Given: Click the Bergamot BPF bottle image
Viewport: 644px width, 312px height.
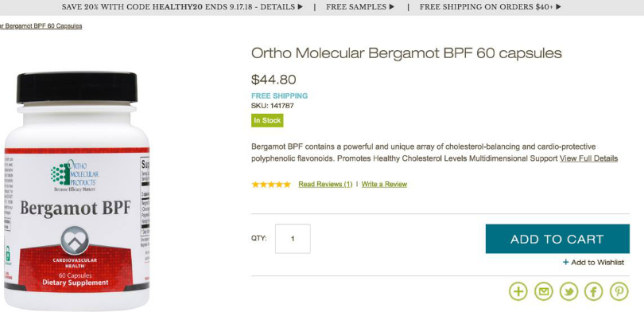Looking at the screenshot, I should [x=76, y=190].
